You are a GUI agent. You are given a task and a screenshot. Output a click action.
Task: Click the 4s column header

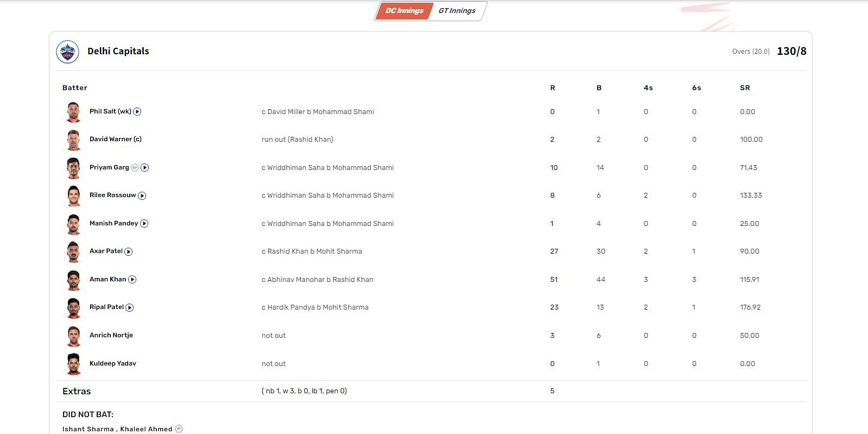point(648,87)
